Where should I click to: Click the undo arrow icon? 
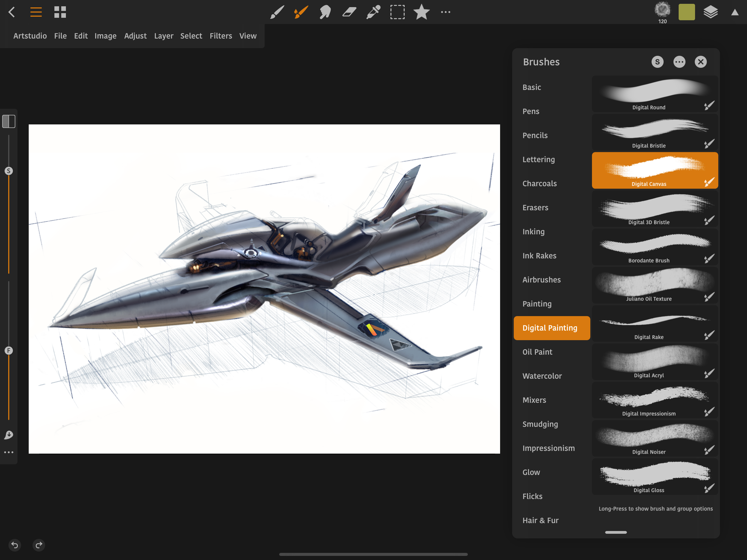coord(15,545)
